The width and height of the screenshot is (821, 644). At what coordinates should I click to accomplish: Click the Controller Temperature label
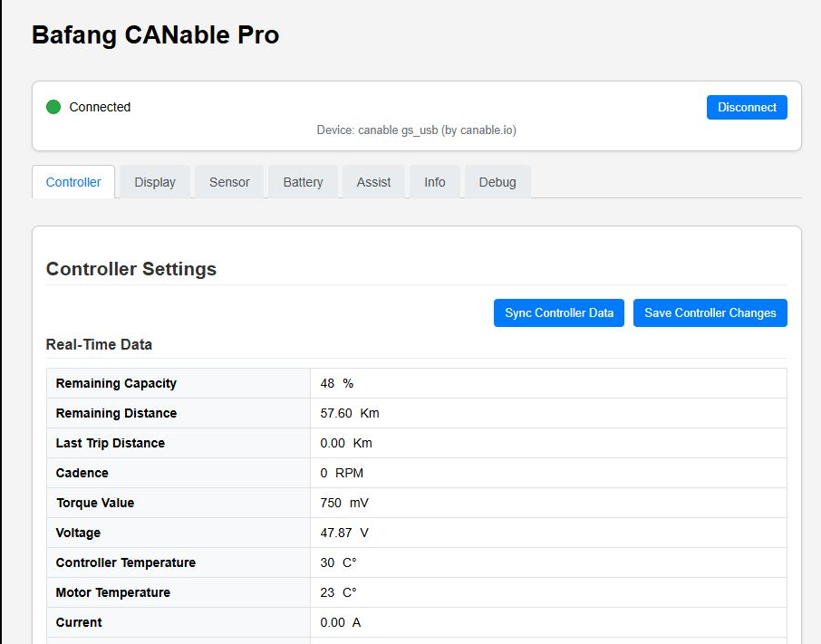tap(126, 562)
